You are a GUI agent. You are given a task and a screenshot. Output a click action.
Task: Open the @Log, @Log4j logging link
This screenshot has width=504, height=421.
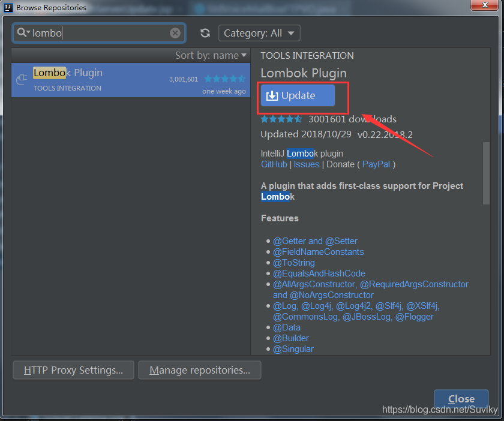[x=356, y=311]
